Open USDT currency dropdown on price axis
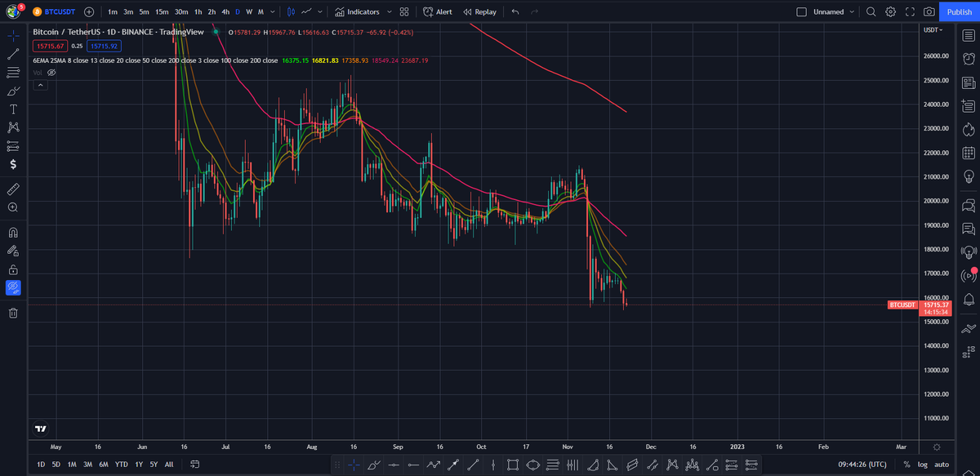Viewport: 980px width, 476px height. [932, 30]
